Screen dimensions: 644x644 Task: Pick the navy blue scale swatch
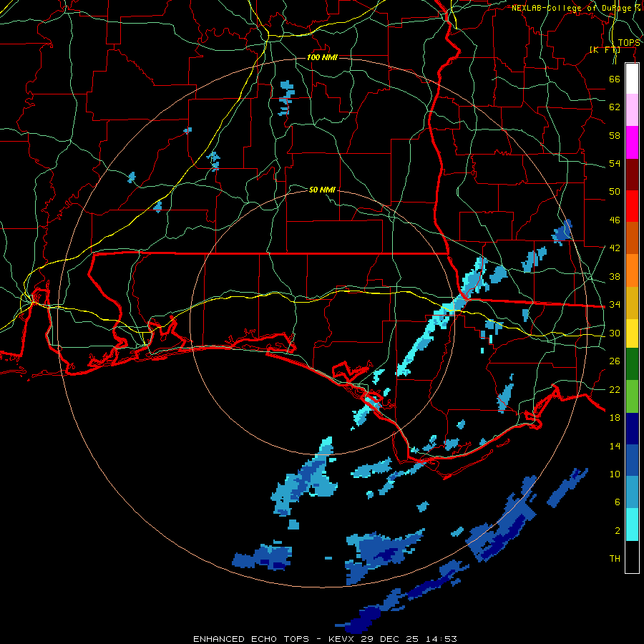tap(632, 429)
